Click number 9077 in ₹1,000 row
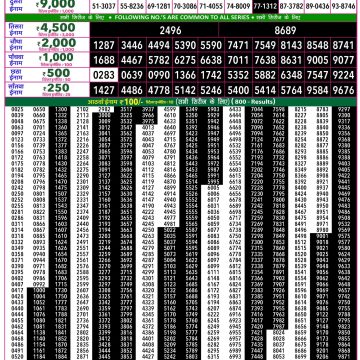The width and height of the screenshot is (360, 360). pyautogui.click(x=343, y=60)
